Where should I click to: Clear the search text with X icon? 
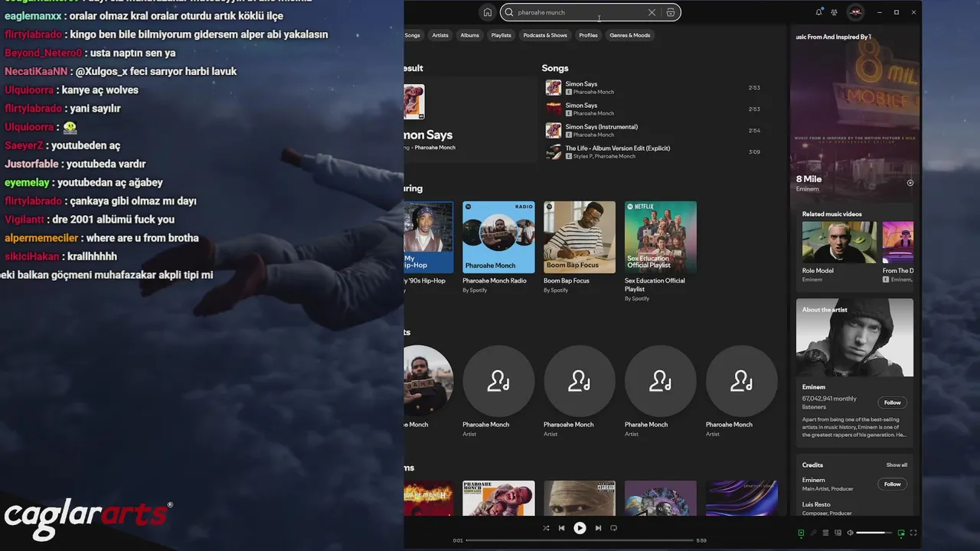[652, 12]
